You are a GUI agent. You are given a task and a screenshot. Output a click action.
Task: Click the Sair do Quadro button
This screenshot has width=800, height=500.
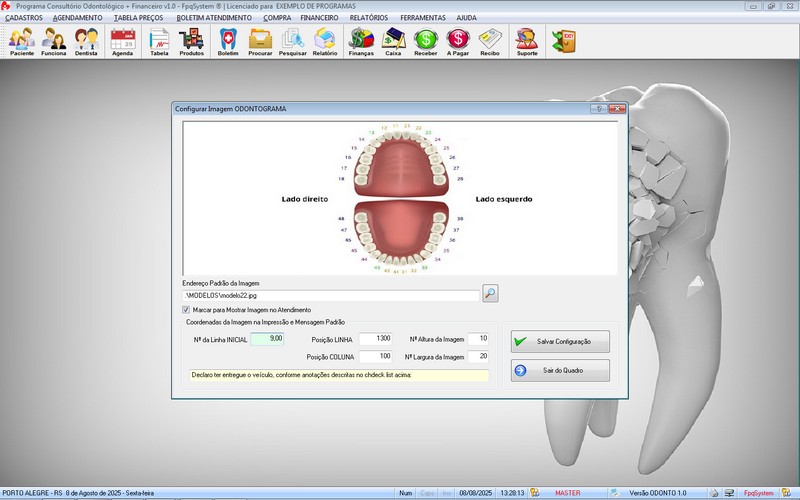pos(560,371)
